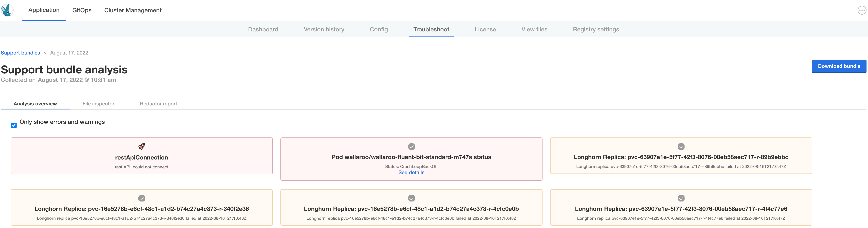The height and width of the screenshot is (228, 868).
Task: Open the Redactor report tab
Action: 158,104
